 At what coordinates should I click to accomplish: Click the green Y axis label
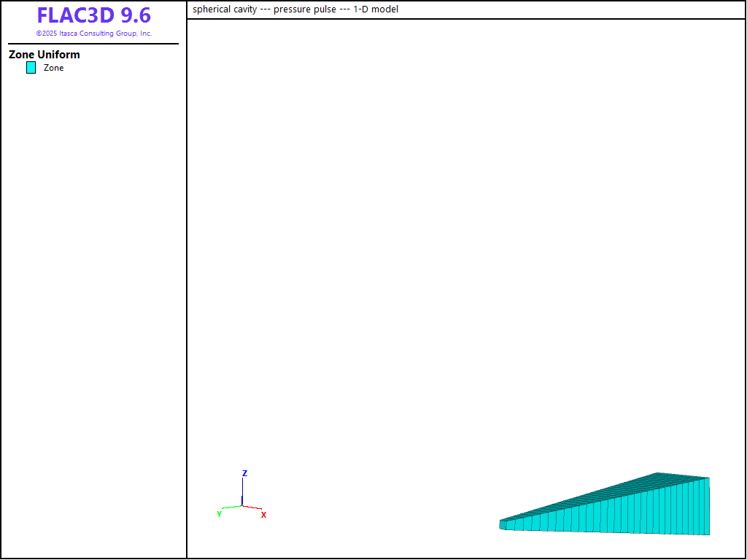click(219, 514)
